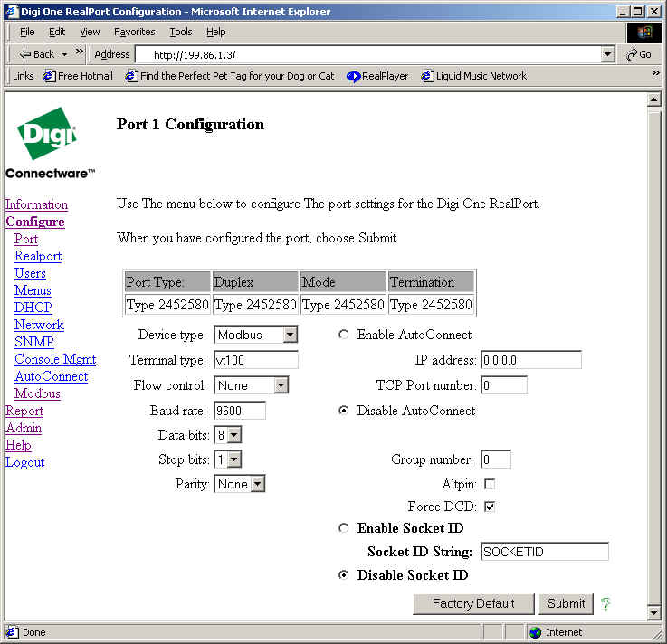The image size is (667, 644).
Task: Click the Internet zone icon in status bar
Action: point(535,632)
